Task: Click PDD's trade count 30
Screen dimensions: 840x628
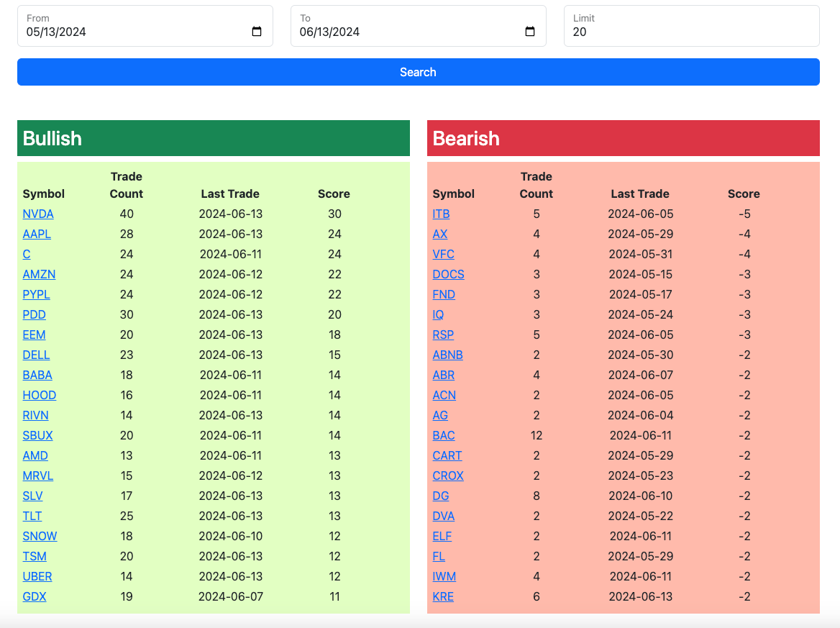Action: (127, 314)
